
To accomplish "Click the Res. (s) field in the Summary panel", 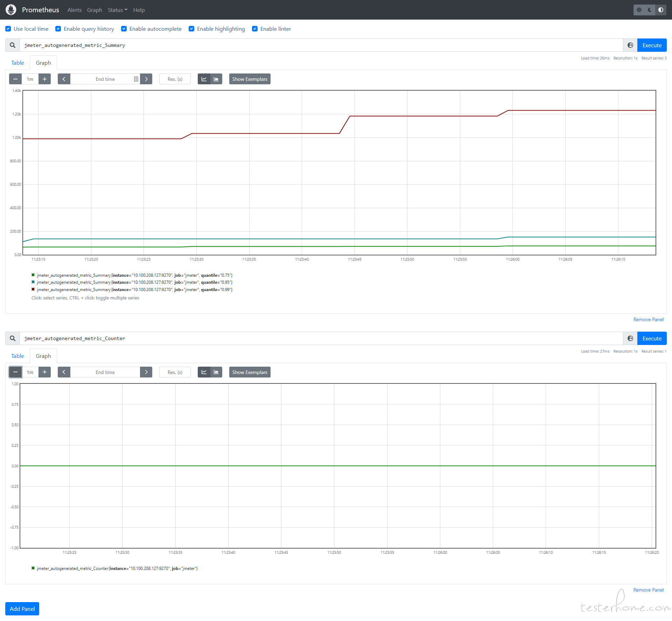I will coord(175,79).
